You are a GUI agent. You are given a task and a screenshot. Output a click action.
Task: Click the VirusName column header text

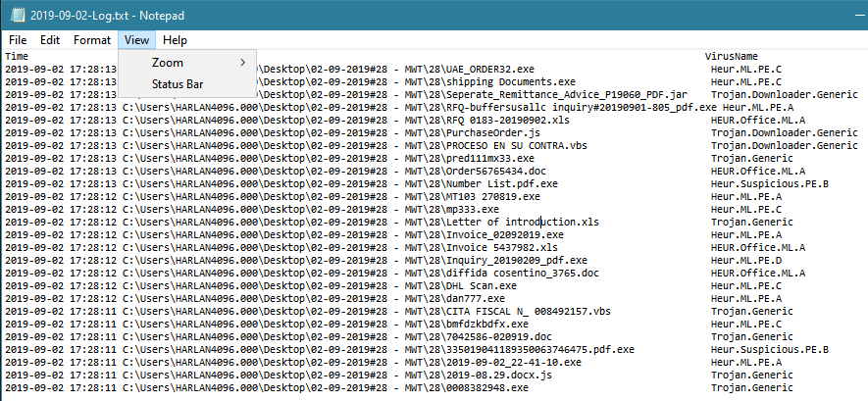pos(732,57)
